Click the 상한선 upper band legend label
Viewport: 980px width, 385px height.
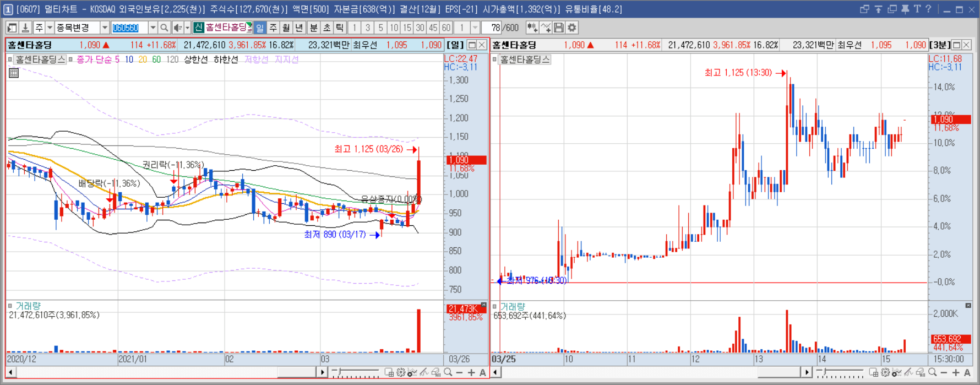(x=196, y=59)
